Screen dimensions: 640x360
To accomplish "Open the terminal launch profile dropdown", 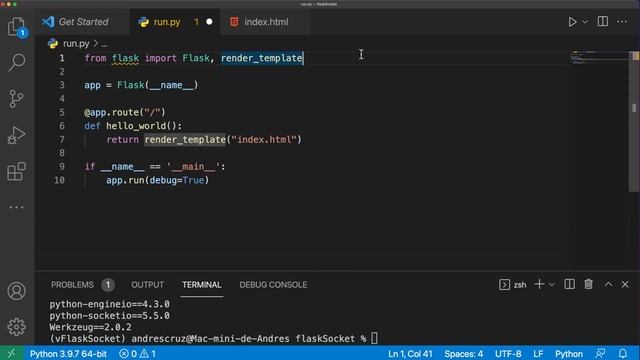I will 552,284.
